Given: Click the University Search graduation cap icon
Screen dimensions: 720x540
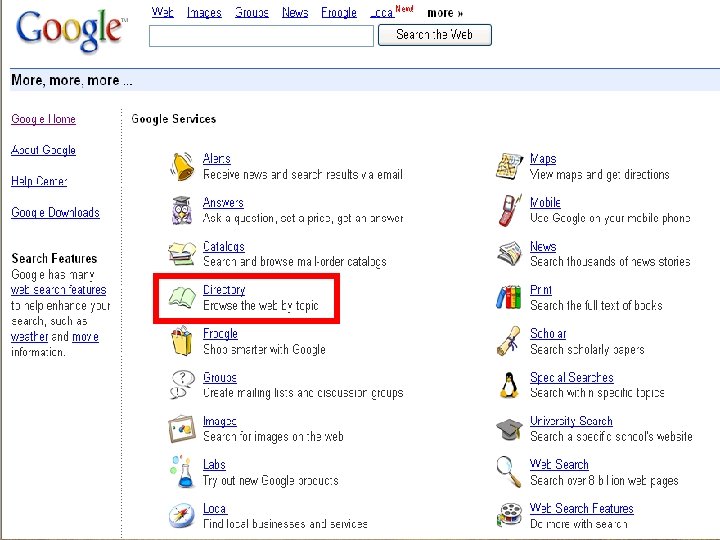Looking at the screenshot, I should [509, 429].
